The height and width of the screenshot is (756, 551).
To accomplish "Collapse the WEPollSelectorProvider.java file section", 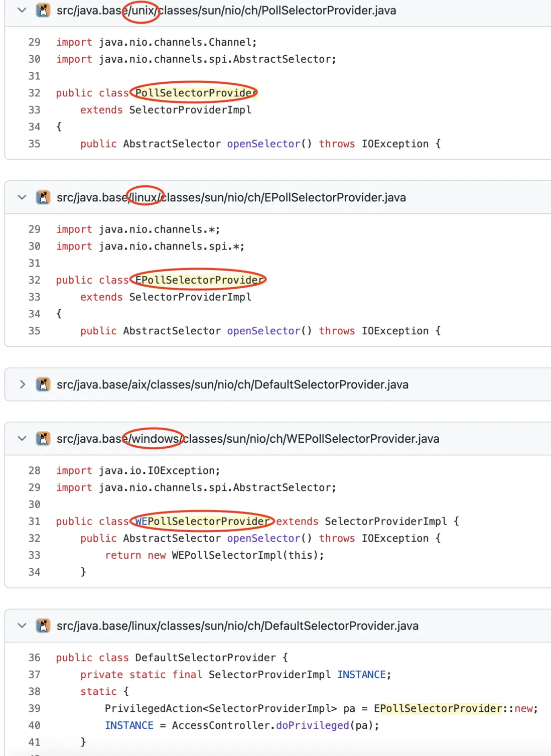I will coord(22,439).
